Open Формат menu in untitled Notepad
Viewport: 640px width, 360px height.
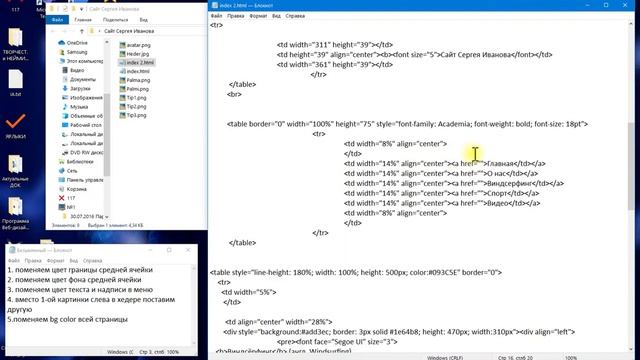point(56,260)
